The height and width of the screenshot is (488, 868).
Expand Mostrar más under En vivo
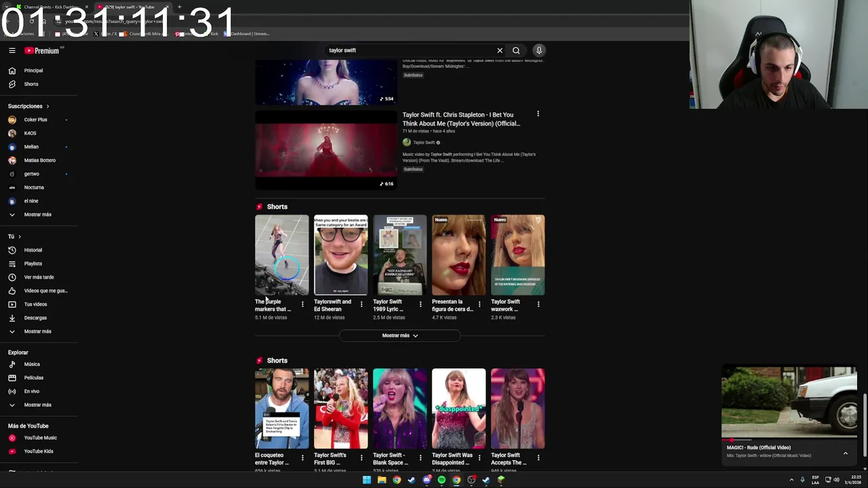pos(39,405)
